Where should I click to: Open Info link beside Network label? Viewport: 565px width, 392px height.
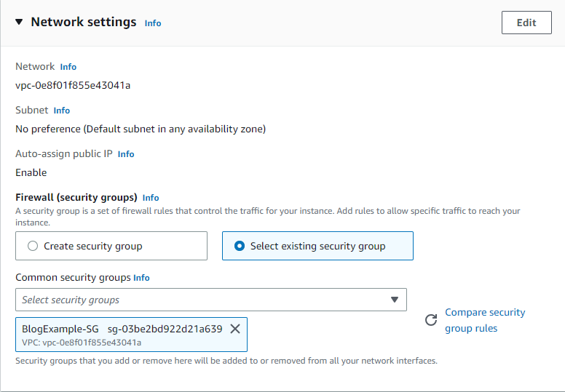pos(68,67)
